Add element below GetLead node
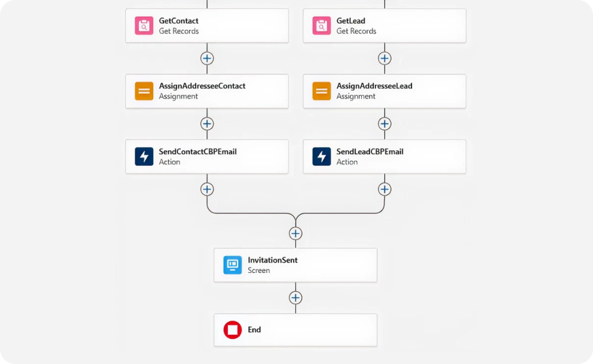593x364 pixels. (384, 58)
